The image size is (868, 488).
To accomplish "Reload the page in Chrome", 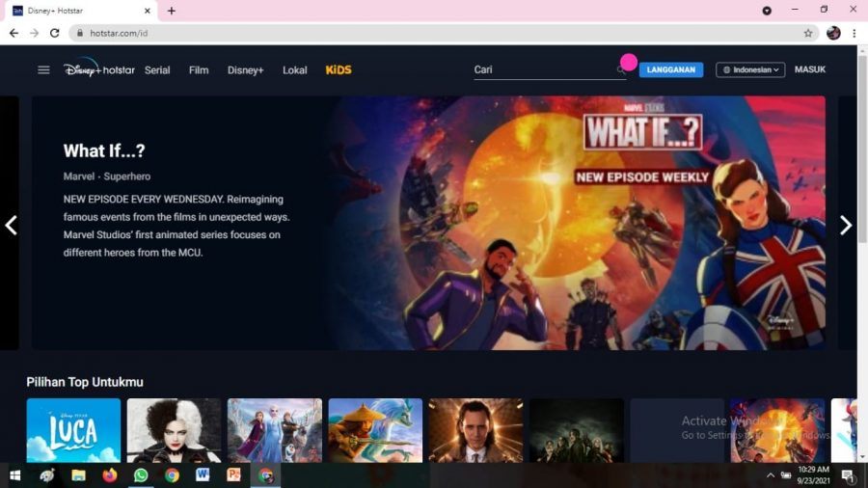I will pyautogui.click(x=54, y=33).
